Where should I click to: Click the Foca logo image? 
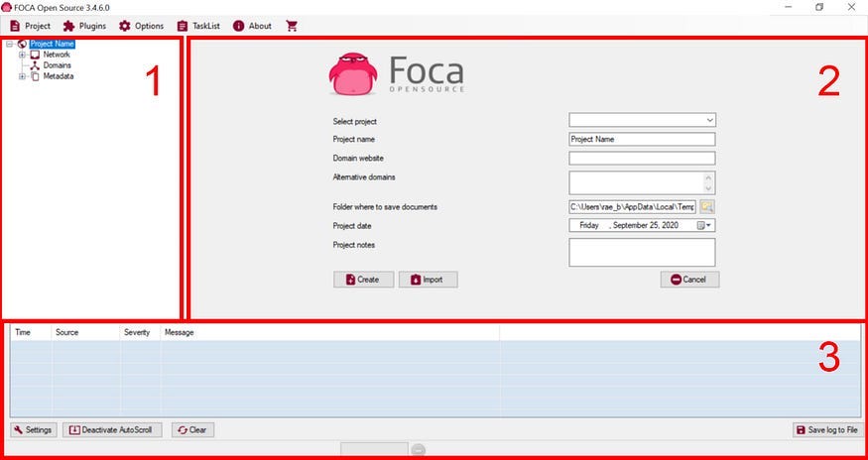[397, 73]
